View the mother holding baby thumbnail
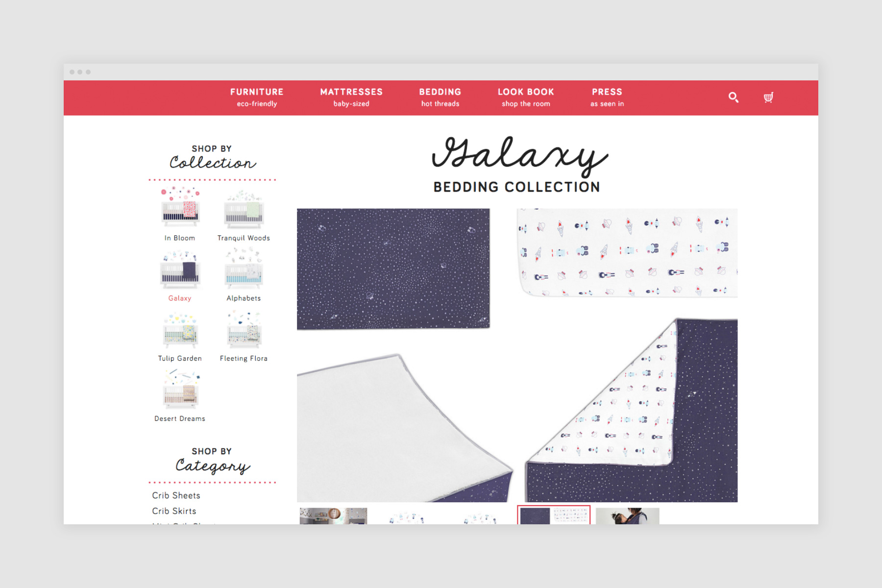 coord(628,516)
